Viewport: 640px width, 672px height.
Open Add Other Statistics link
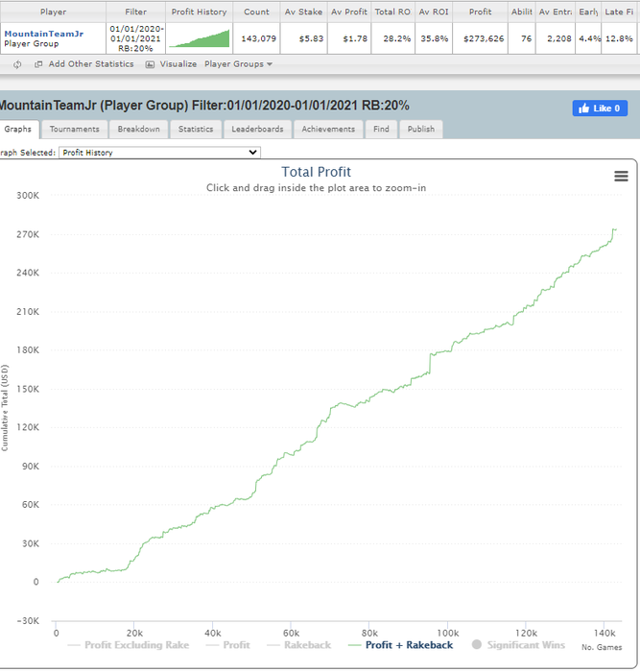pos(91,64)
